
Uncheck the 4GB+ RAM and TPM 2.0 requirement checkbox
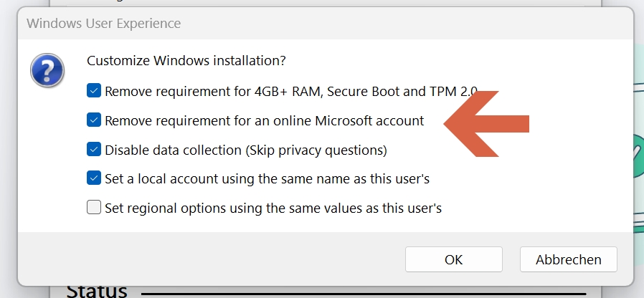click(94, 91)
